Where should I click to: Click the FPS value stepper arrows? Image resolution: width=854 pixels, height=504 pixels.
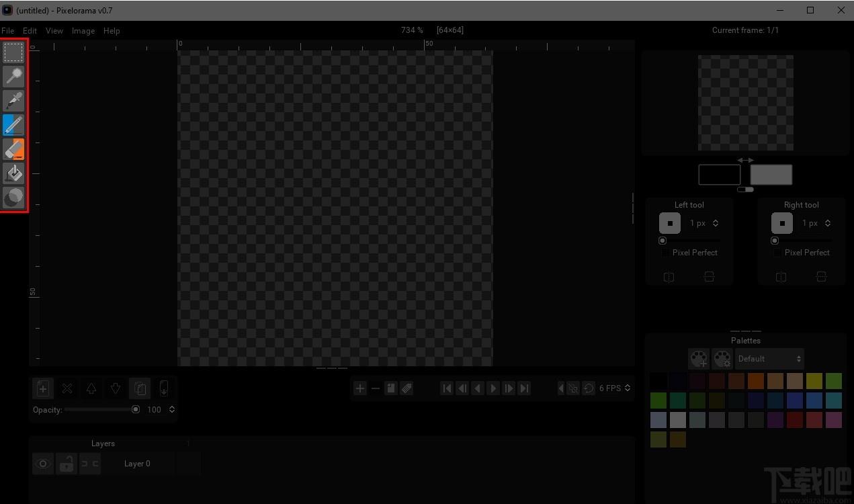click(628, 388)
